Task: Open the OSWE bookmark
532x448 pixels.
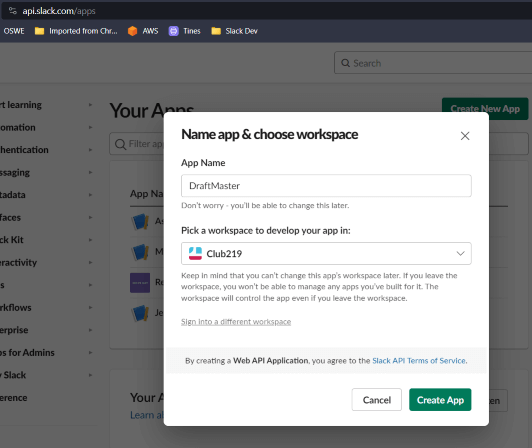Action: (14, 31)
